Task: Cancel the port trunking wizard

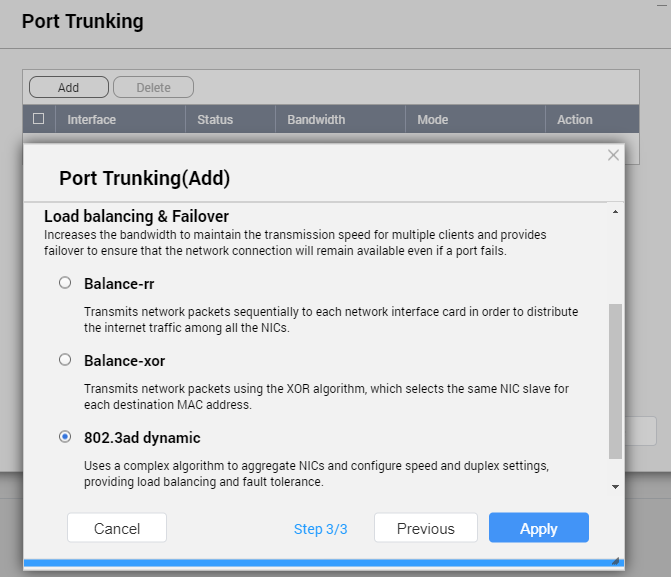Action: pyautogui.click(x=117, y=528)
